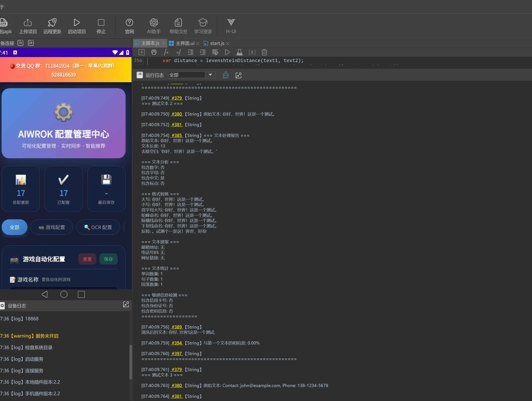Click the 启动项目 play icon
This screenshot has width=532, height=401.
[77, 23]
